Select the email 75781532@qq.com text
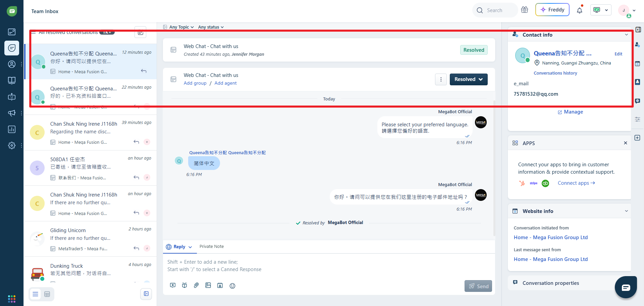644x306 pixels. [536, 94]
